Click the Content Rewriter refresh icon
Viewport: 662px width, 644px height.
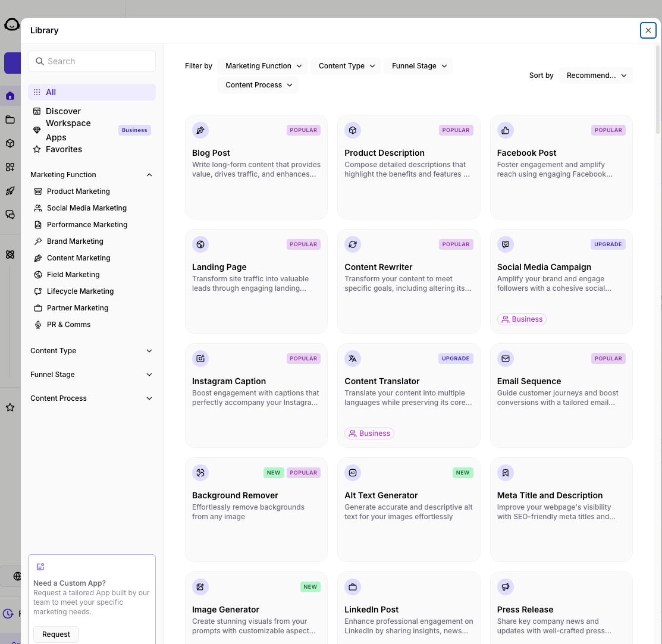(x=353, y=244)
